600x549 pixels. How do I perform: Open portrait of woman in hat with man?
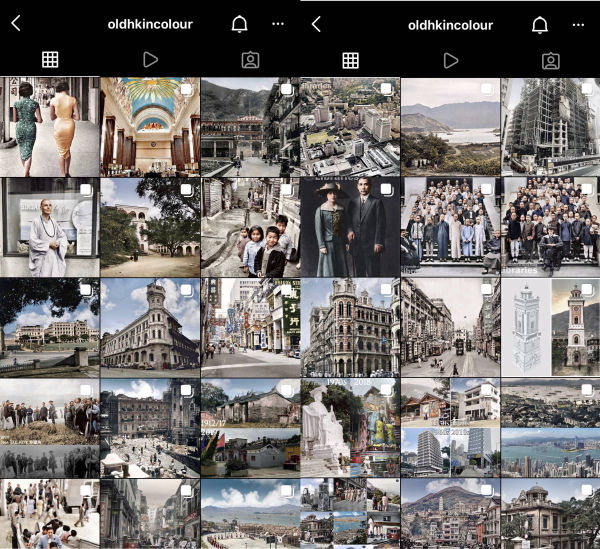(350, 227)
